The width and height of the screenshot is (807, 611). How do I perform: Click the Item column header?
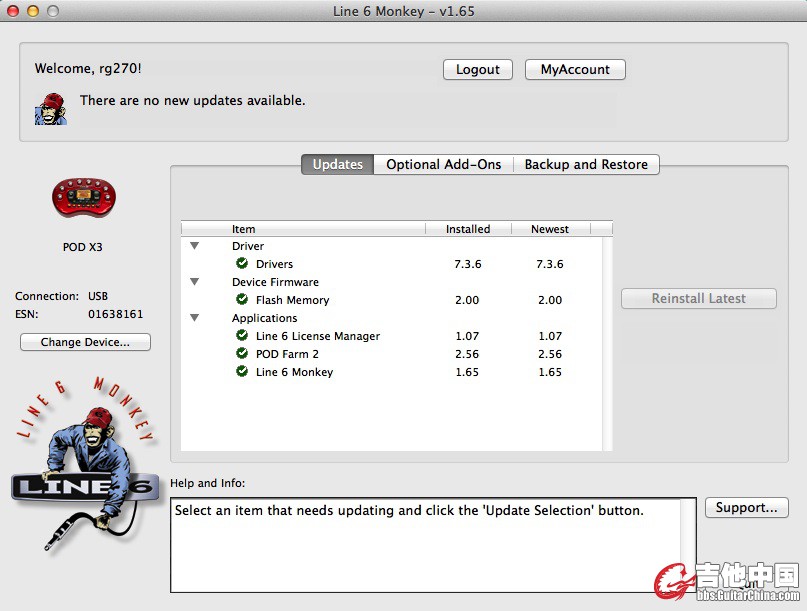coord(303,229)
